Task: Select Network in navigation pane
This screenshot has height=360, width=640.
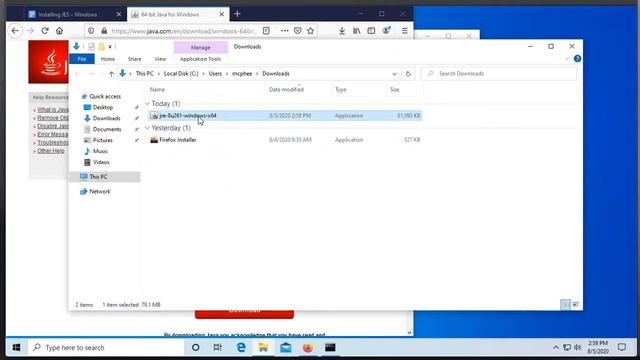Action: [100, 191]
